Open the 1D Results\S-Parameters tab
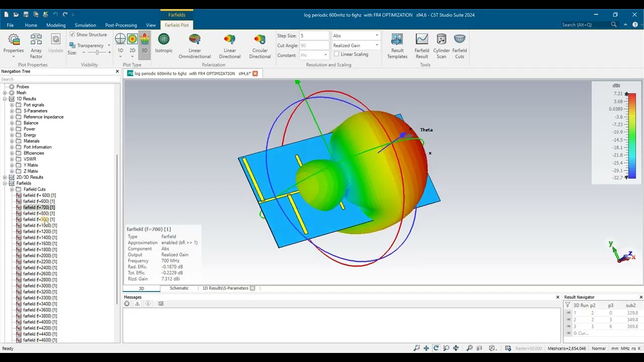The width and height of the screenshot is (644, 362). pyautogui.click(x=225, y=288)
